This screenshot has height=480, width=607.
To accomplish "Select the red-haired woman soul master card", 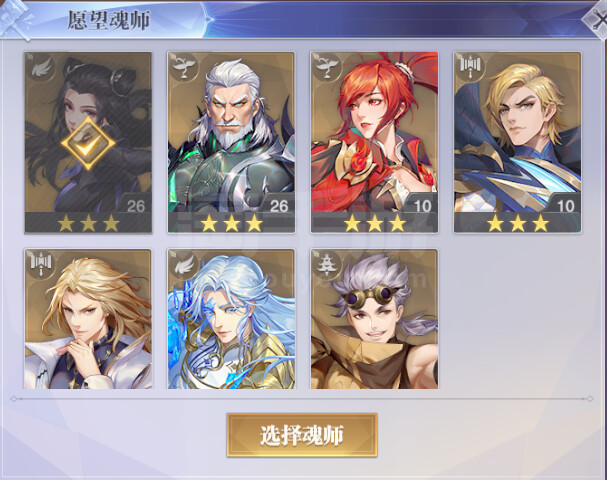I will pos(374,142).
